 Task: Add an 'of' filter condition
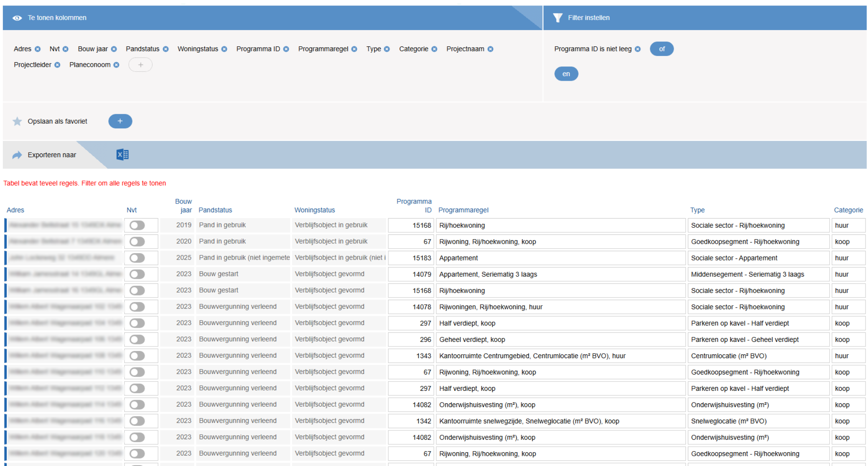click(662, 49)
